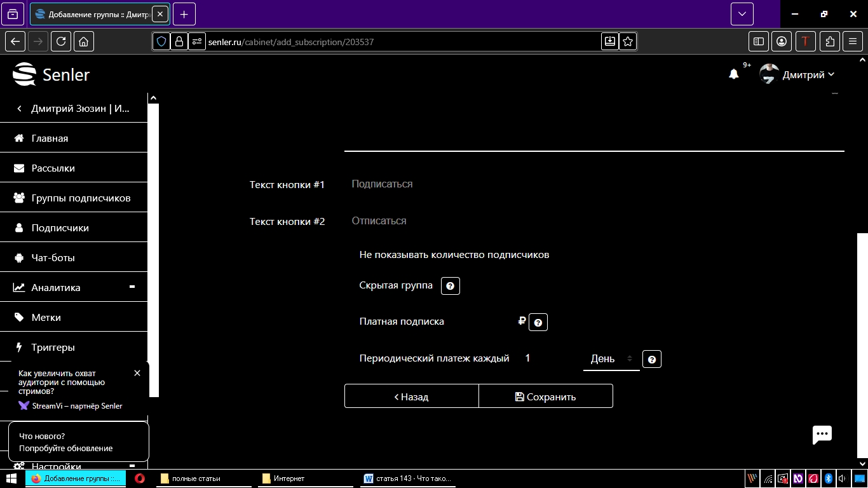
Task: Click the Назад button
Action: pyautogui.click(x=411, y=396)
